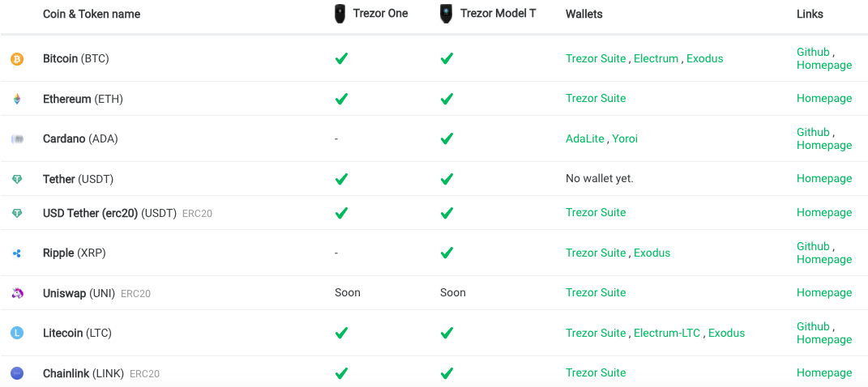868x387 pixels.
Task: Click the Cardano coin icon
Action: 17,138
